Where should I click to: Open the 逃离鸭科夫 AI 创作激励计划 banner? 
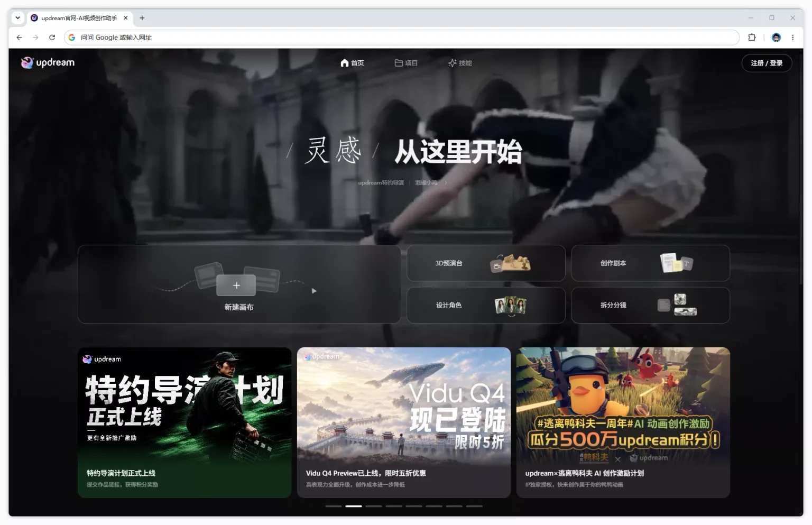[x=623, y=422]
